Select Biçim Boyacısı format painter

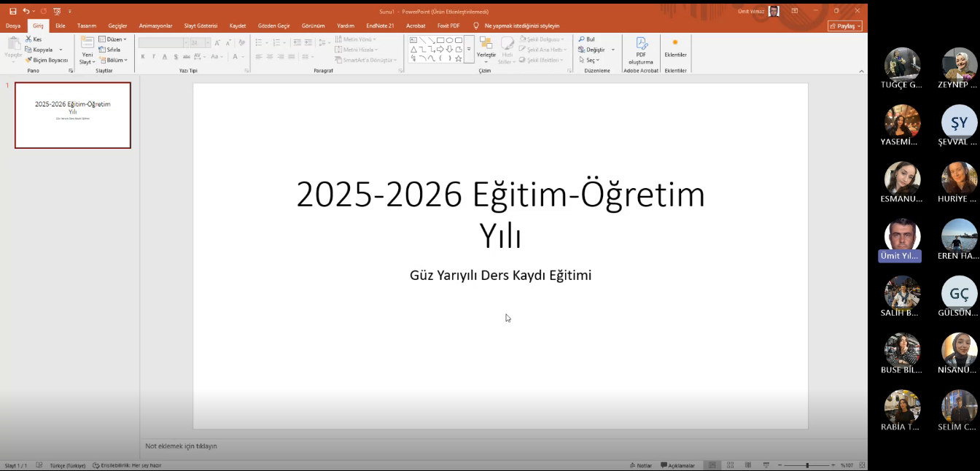pos(47,61)
